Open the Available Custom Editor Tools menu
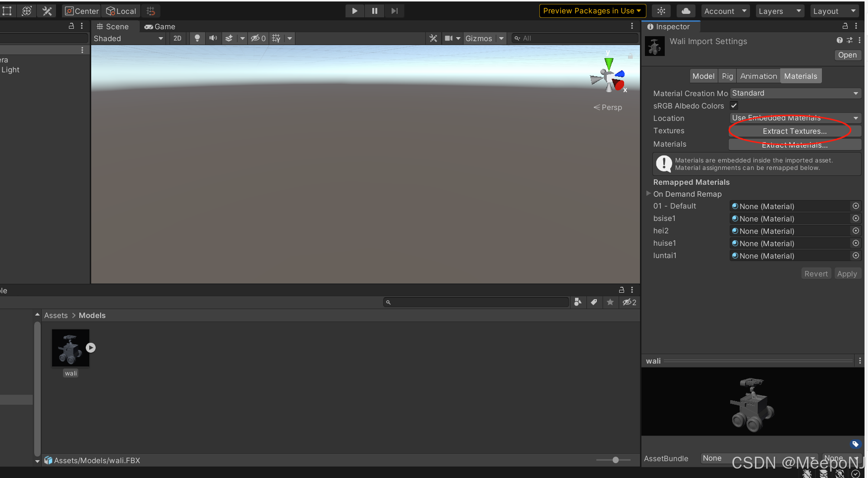The height and width of the screenshot is (478, 868). [47, 10]
